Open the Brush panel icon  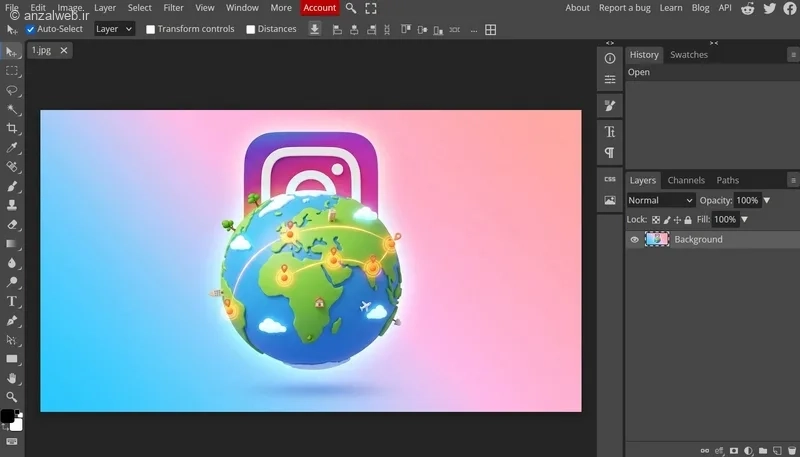(610, 106)
